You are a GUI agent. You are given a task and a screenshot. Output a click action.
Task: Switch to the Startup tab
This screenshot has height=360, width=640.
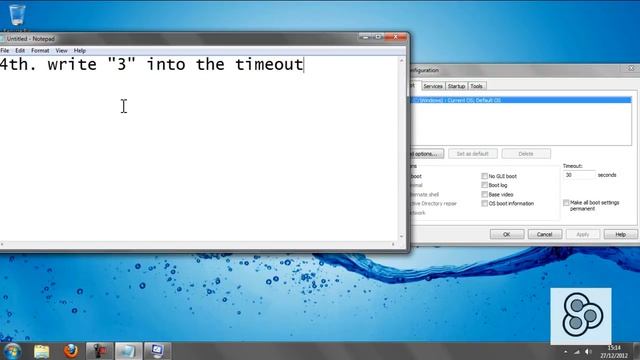[x=456, y=86]
